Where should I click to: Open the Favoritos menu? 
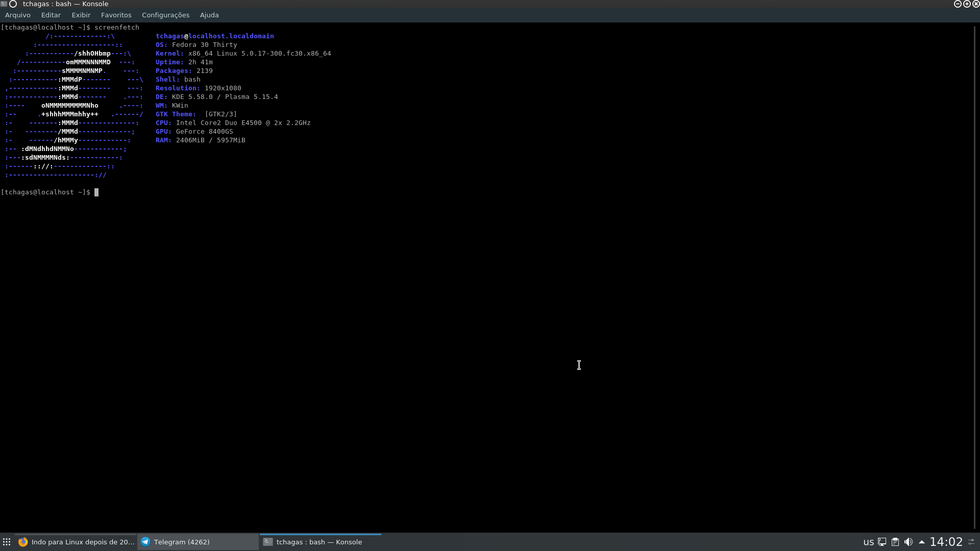click(116, 15)
